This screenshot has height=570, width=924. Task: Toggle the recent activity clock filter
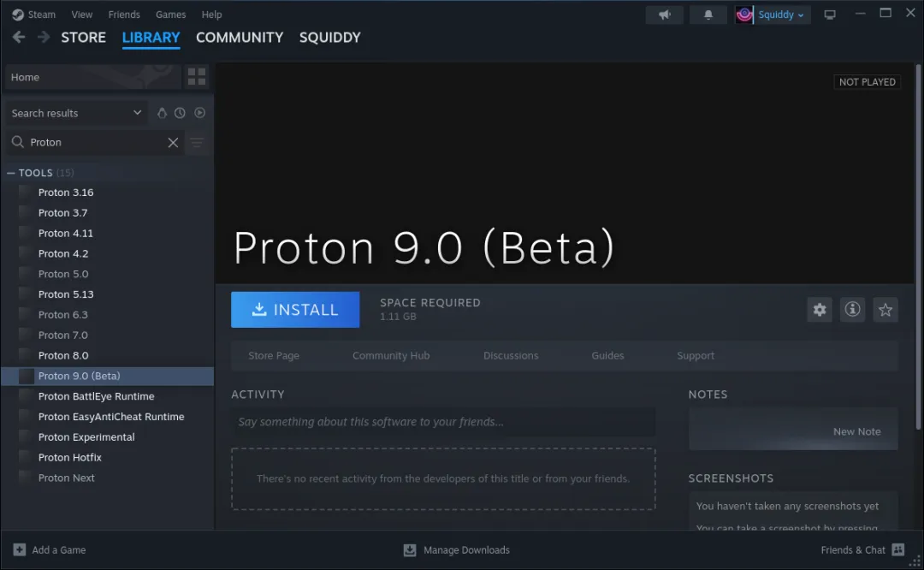[x=180, y=113]
